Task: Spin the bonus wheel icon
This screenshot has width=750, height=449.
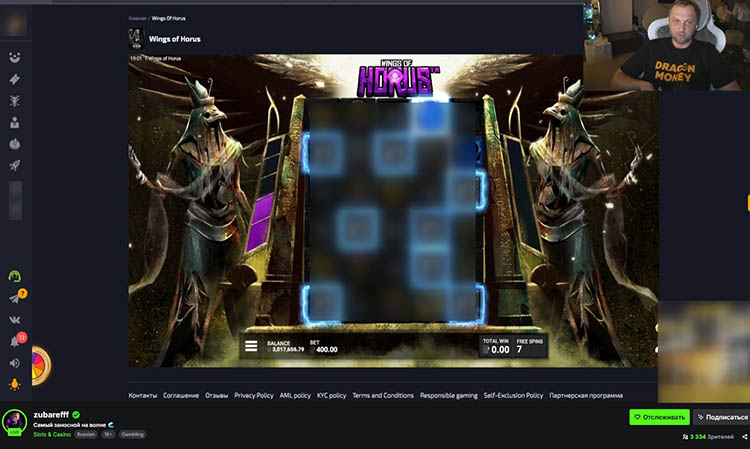Action: coord(41,366)
